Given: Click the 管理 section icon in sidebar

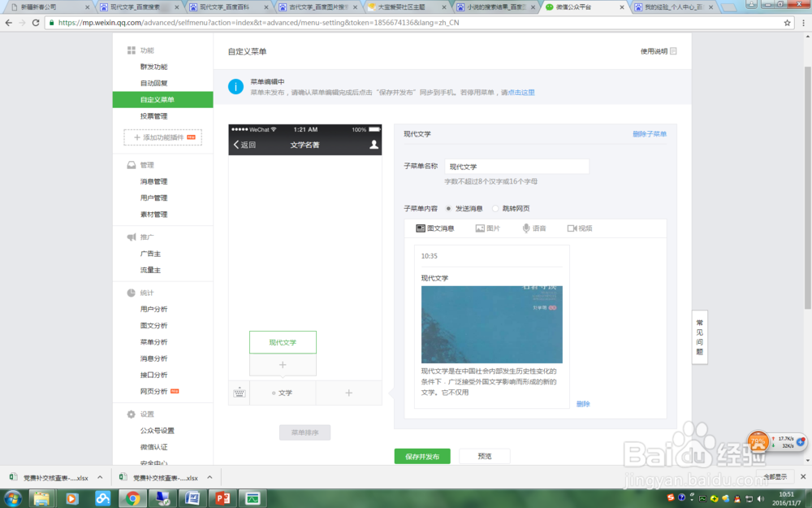Looking at the screenshot, I should pyautogui.click(x=131, y=164).
